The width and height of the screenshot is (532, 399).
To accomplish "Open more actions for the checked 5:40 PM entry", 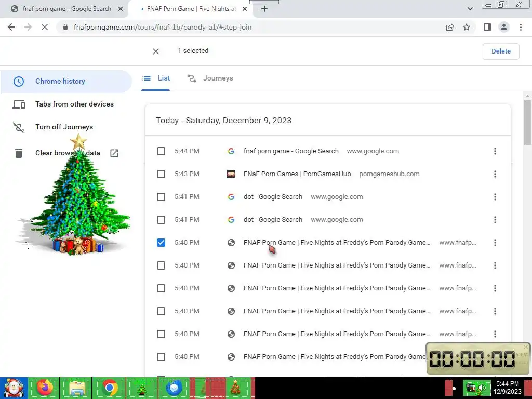I will point(495,243).
